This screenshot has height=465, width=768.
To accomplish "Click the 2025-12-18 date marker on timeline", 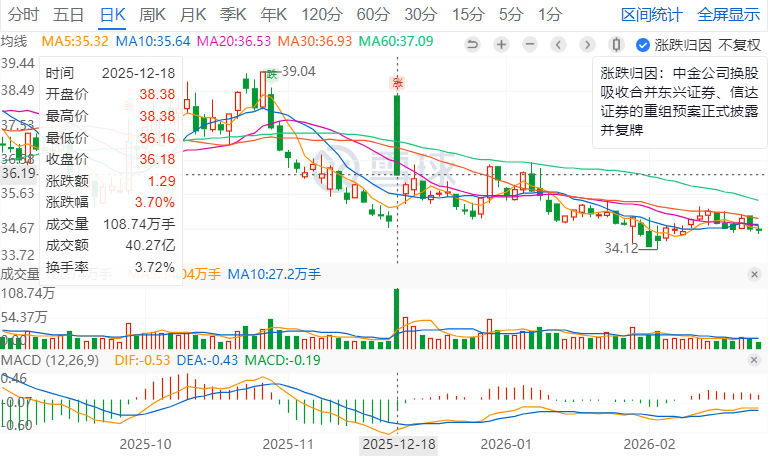I will pos(398,443).
